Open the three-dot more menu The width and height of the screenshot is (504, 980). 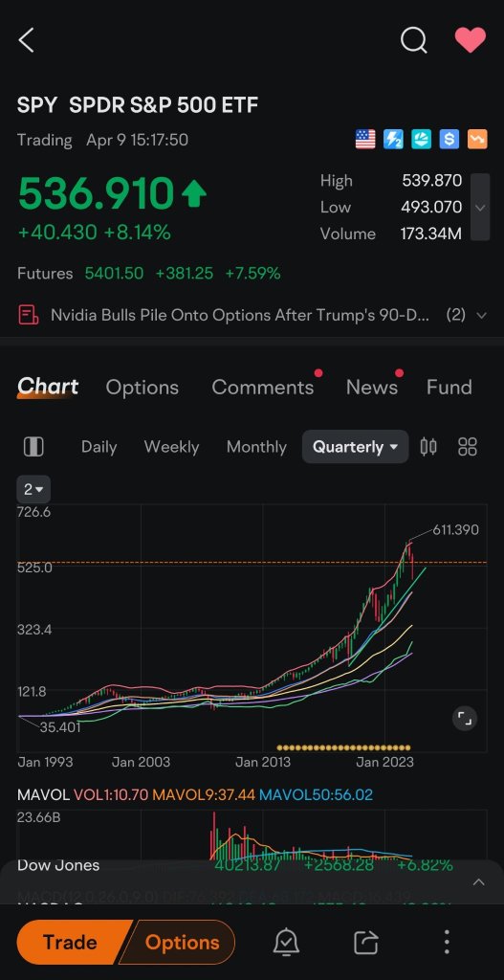[x=447, y=942]
